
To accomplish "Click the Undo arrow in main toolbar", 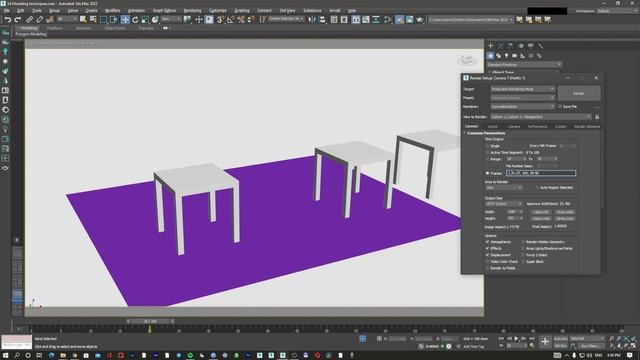I will [8, 20].
